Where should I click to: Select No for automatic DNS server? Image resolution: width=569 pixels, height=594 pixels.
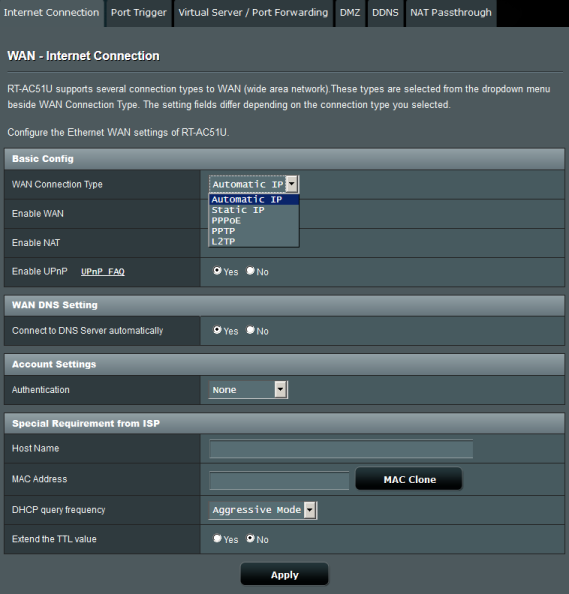point(250,330)
